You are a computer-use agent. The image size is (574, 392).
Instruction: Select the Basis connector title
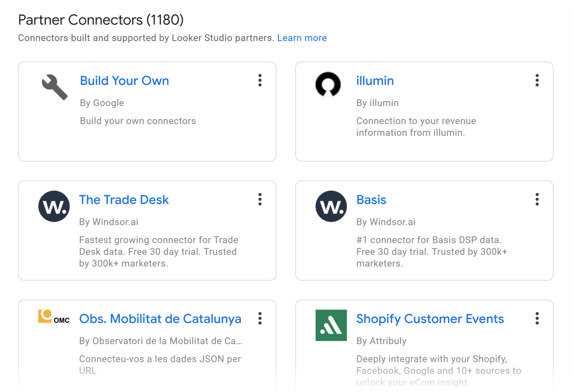click(371, 200)
